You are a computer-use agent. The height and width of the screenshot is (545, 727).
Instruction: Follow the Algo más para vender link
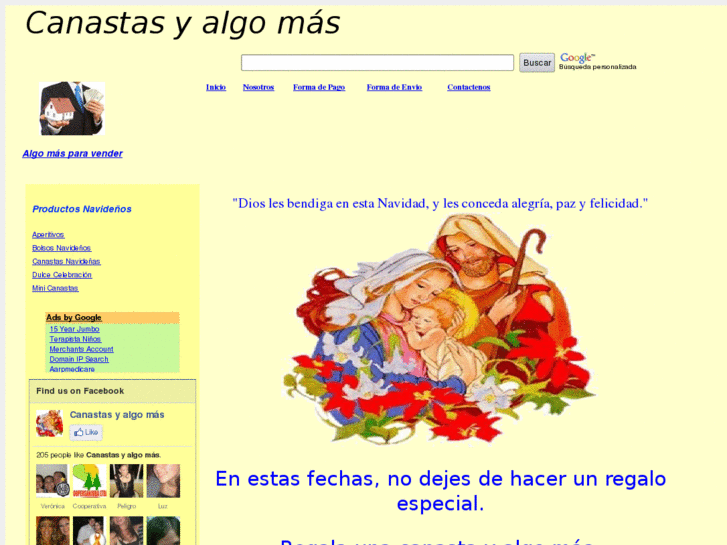pyautogui.click(x=72, y=154)
